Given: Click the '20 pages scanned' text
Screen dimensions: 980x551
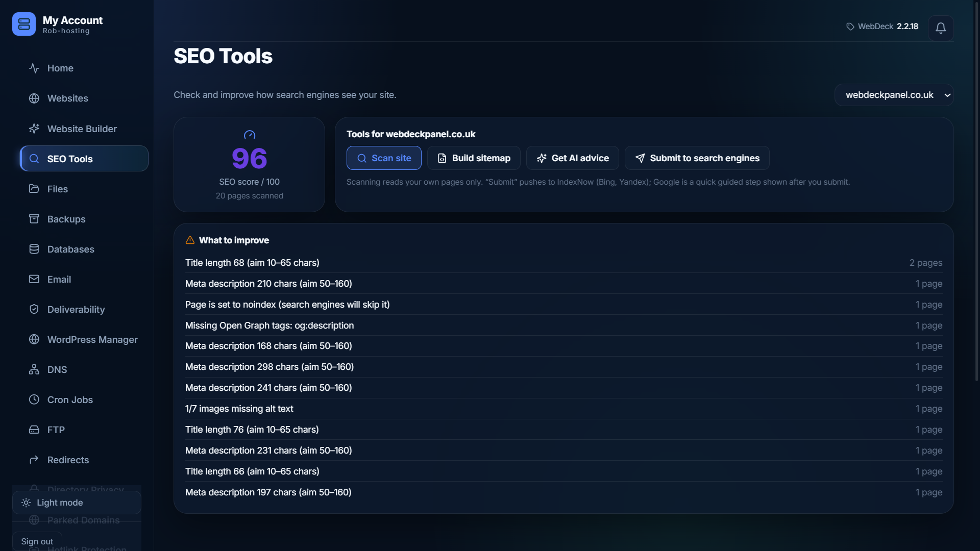Looking at the screenshot, I should pyautogui.click(x=249, y=196).
